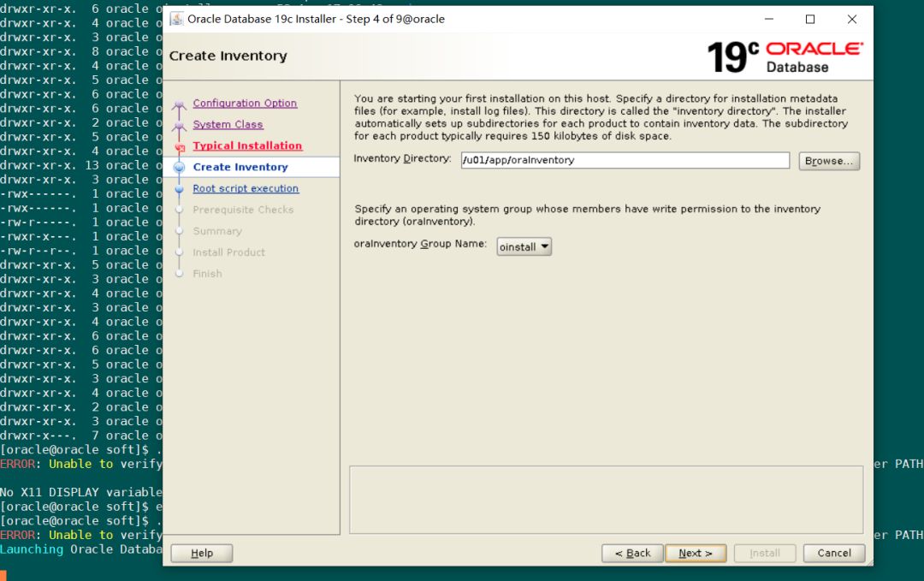Image resolution: width=924 pixels, height=581 pixels.
Task: Click the Root script execution step bullet
Action: tap(179, 189)
